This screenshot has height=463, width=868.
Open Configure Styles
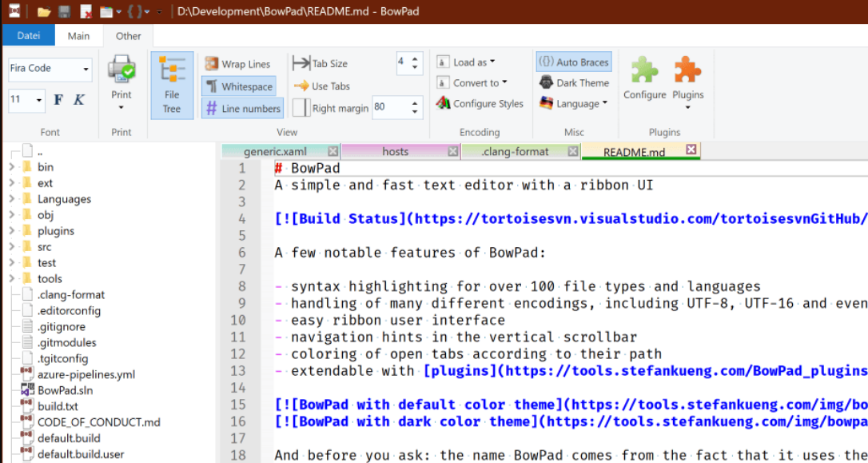click(480, 104)
